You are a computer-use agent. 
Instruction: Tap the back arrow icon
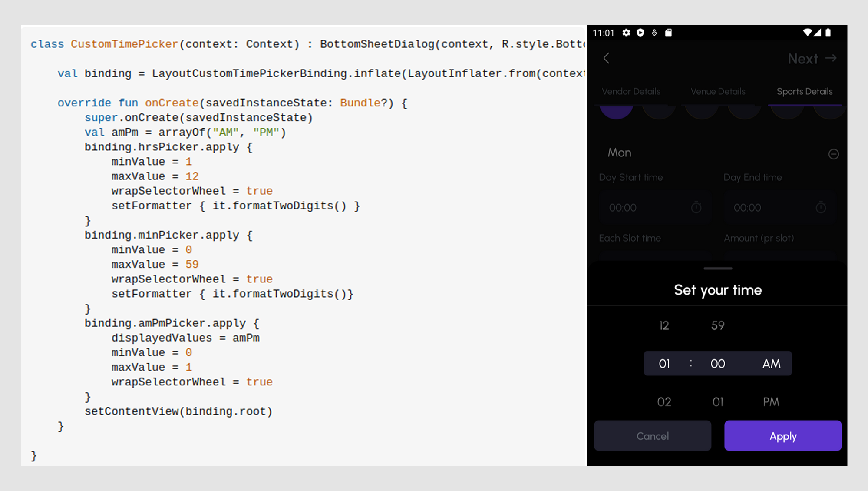(606, 58)
